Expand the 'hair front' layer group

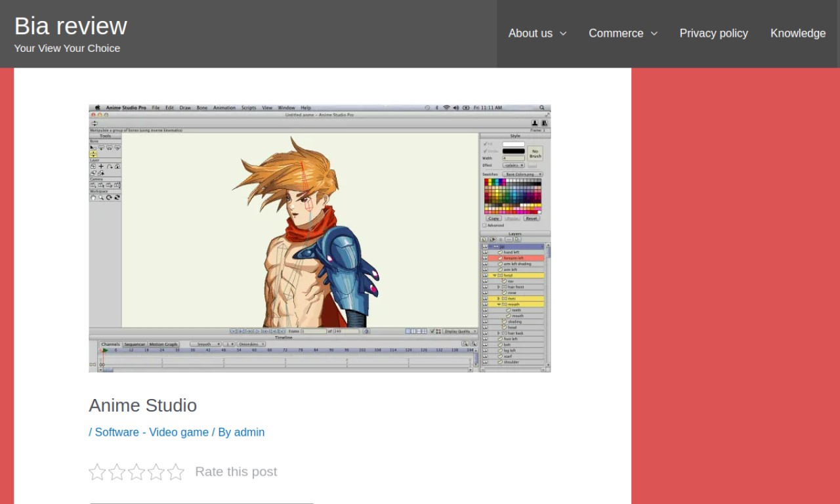(x=499, y=287)
